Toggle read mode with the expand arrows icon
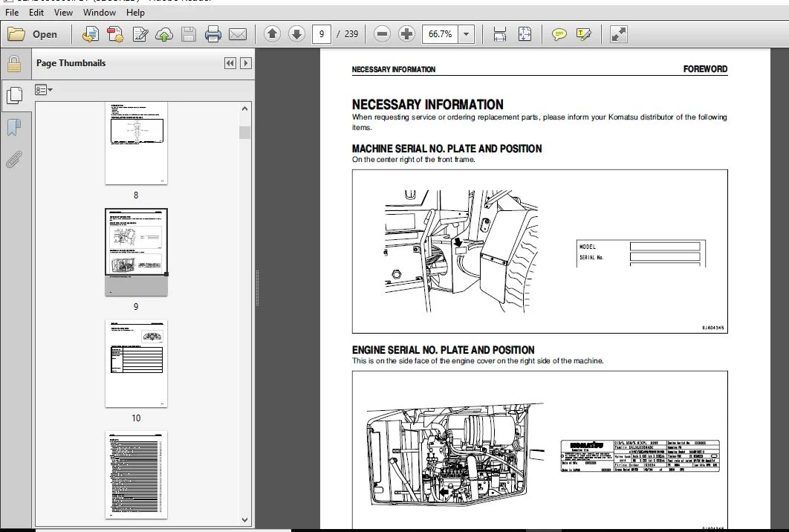Viewport: 789px width, 532px height. coord(618,34)
